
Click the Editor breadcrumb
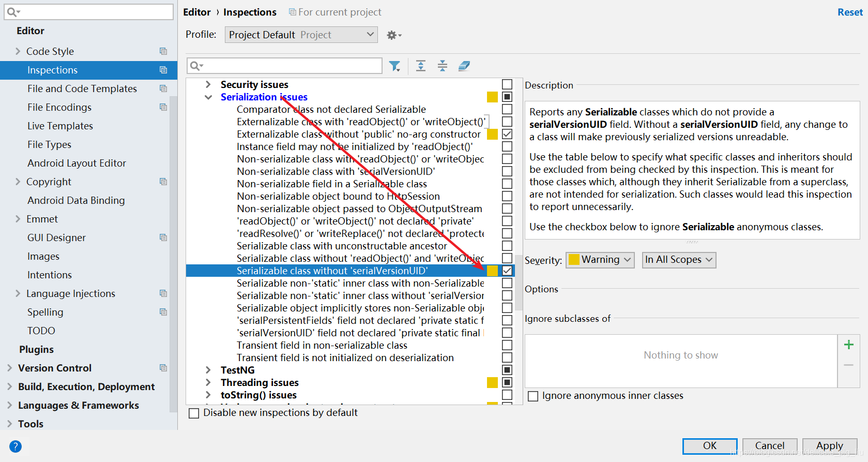pos(197,12)
